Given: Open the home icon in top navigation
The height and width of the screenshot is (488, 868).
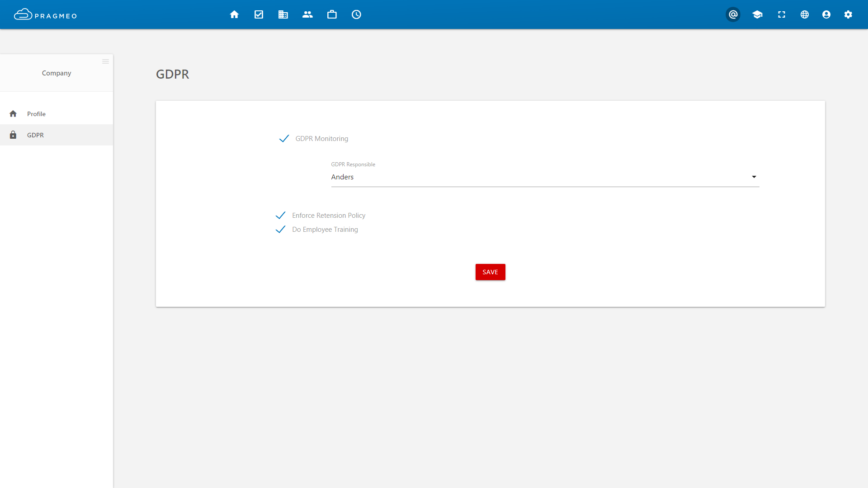Looking at the screenshot, I should 234,14.
